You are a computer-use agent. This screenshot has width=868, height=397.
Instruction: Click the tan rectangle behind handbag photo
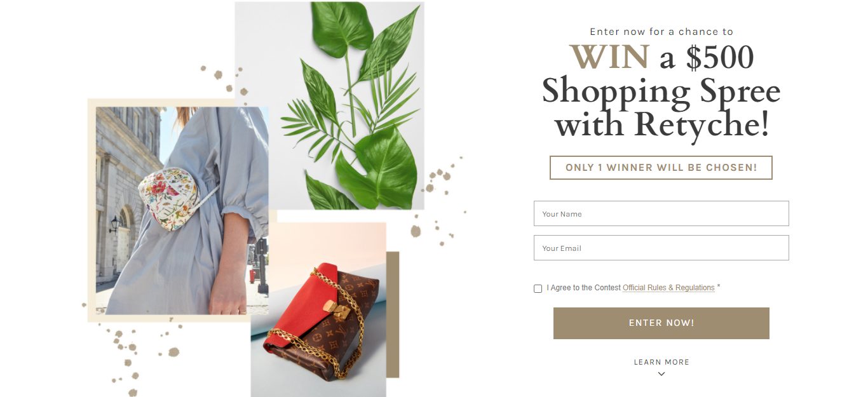pos(393,314)
